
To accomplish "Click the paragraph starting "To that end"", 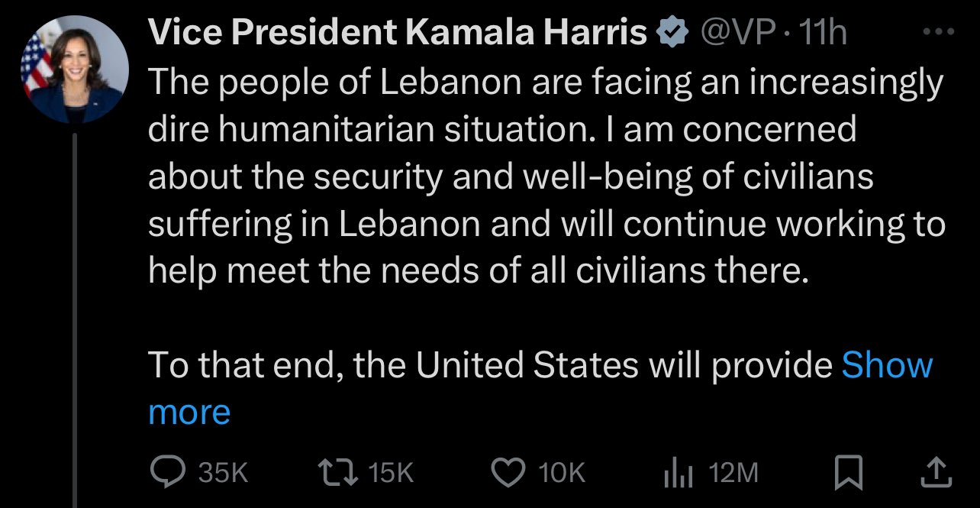I will (x=488, y=366).
